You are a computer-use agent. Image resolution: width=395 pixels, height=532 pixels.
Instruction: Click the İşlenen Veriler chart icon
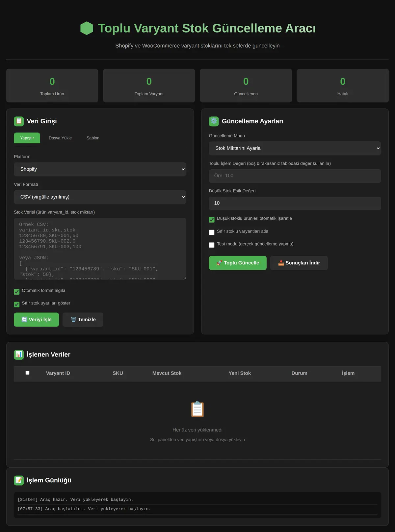(x=19, y=354)
